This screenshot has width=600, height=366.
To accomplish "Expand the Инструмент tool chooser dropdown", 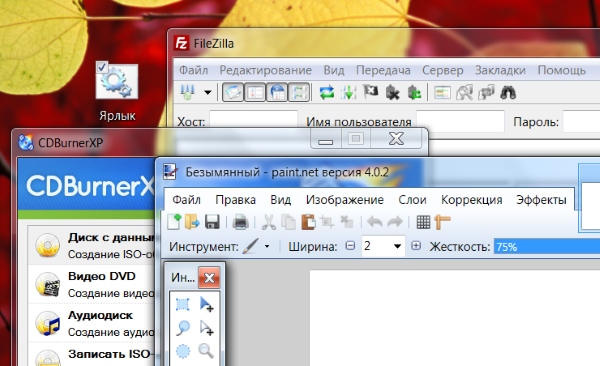I will click(267, 247).
